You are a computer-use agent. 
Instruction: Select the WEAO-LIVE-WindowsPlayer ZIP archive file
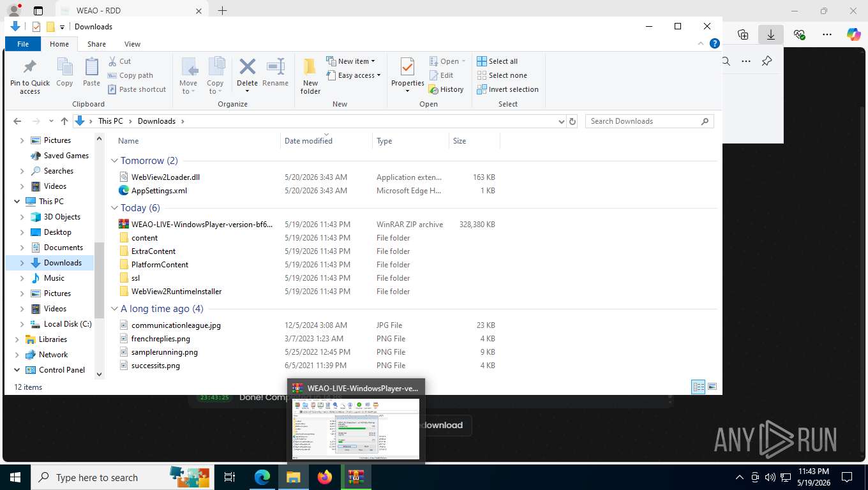(202, 225)
